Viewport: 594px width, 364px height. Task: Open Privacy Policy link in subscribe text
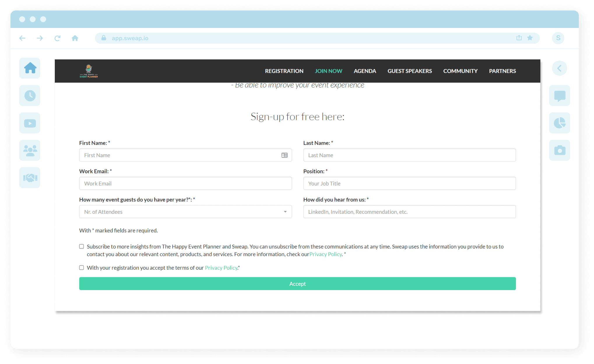click(x=325, y=254)
